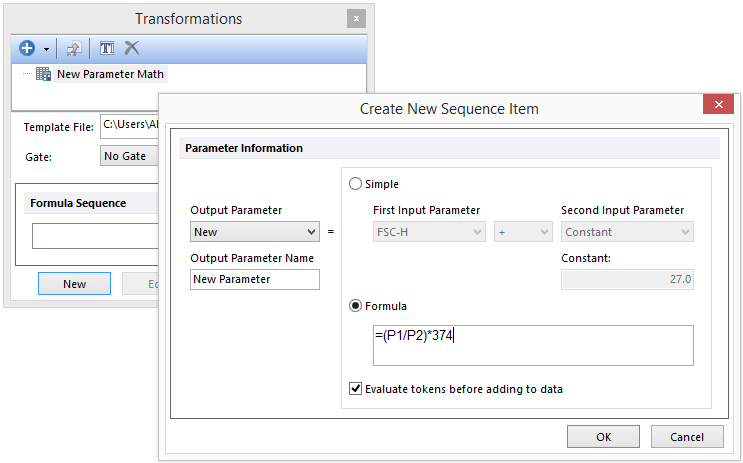Select the New Parameter Math tree item
The height and width of the screenshot is (463, 743).
click(x=110, y=74)
